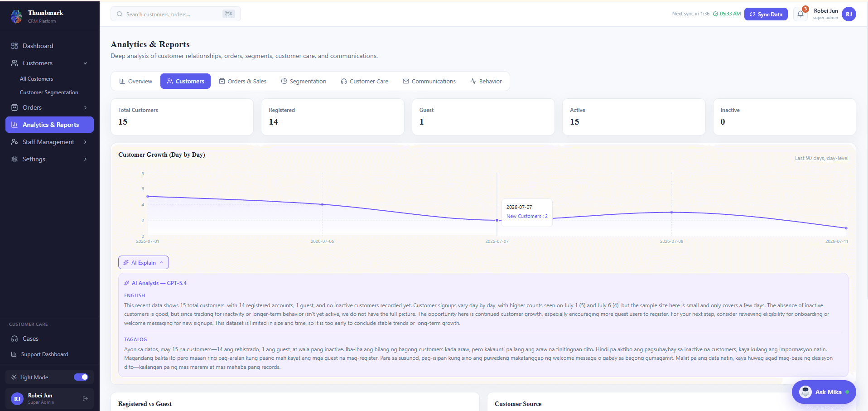
Task: Click the Sync Data button
Action: [x=766, y=14]
